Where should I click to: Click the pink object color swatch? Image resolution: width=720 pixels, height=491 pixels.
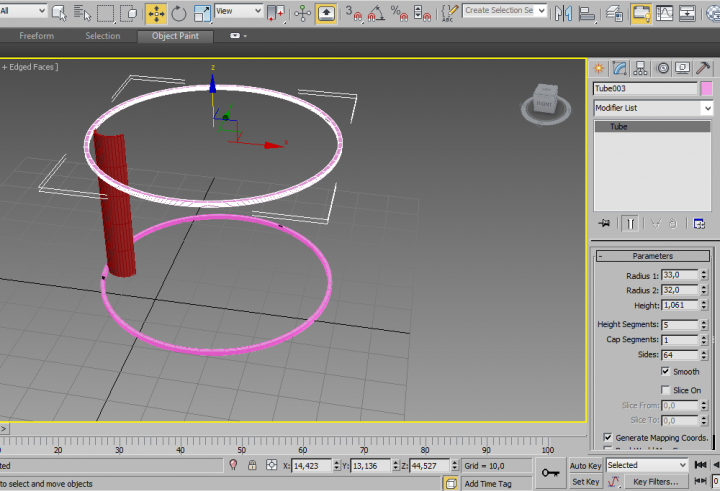point(707,89)
